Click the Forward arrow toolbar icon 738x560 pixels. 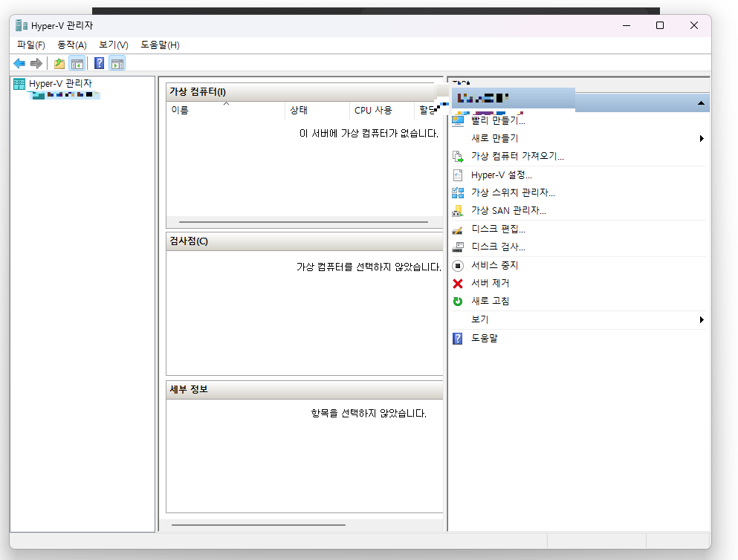[x=36, y=63]
